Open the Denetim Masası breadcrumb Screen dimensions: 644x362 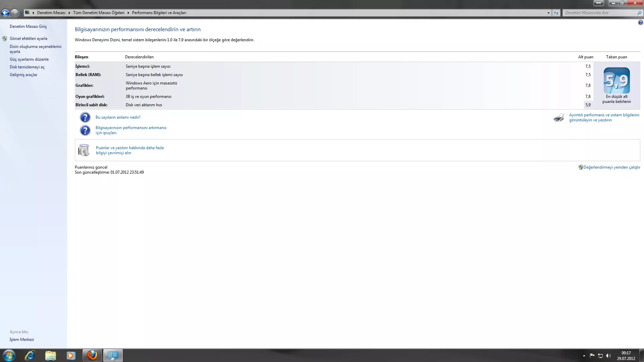pyautogui.click(x=51, y=13)
